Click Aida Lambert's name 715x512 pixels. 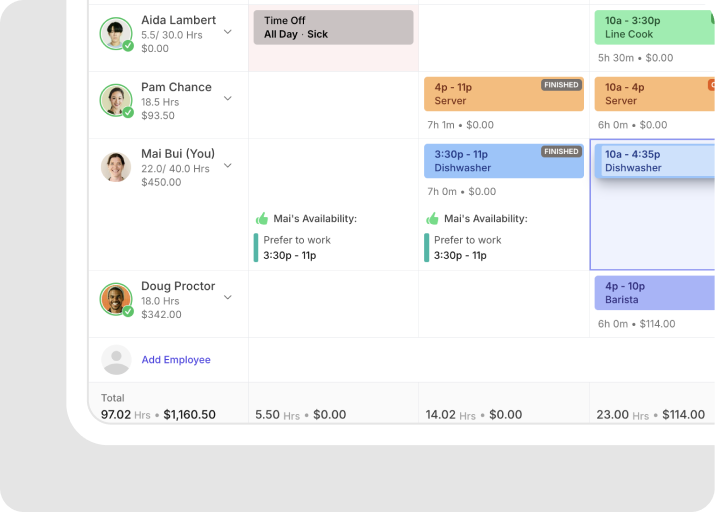click(178, 20)
